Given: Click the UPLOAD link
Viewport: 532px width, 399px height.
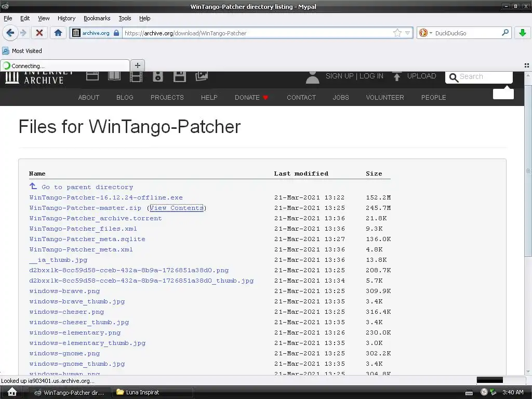Looking at the screenshot, I should click(x=421, y=76).
